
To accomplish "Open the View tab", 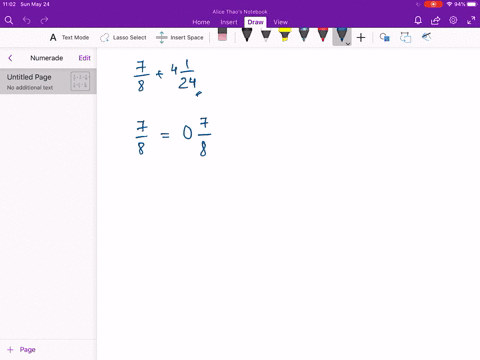I will [280, 22].
